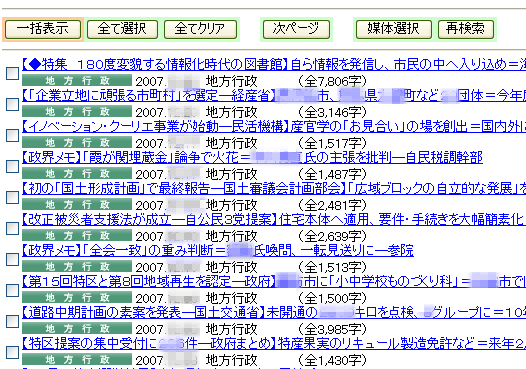Follow the 改正被災者支援法が成立 headline link
The height and width of the screenshot is (369, 526).
point(274,219)
